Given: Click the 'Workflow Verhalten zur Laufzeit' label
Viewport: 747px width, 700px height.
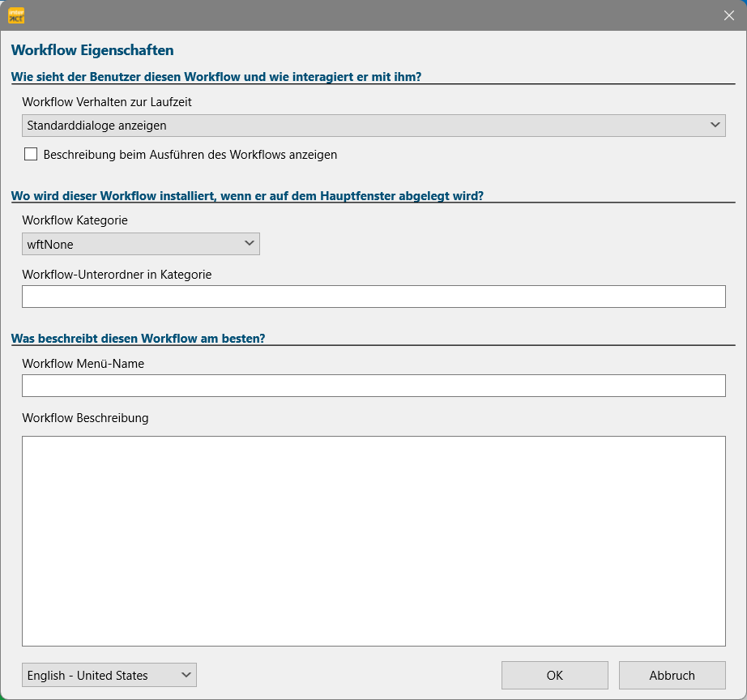Looking at the screenshot, I should [107, 102].
